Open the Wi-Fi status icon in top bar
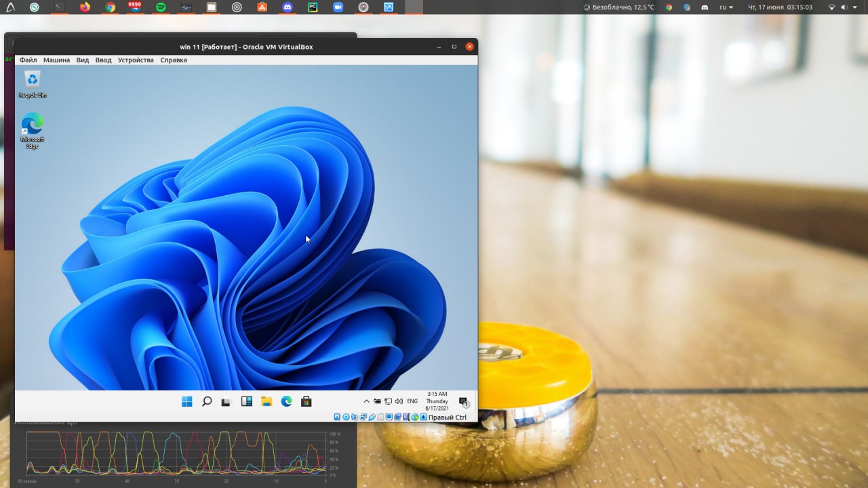868x488 pixels. point(832,7)
